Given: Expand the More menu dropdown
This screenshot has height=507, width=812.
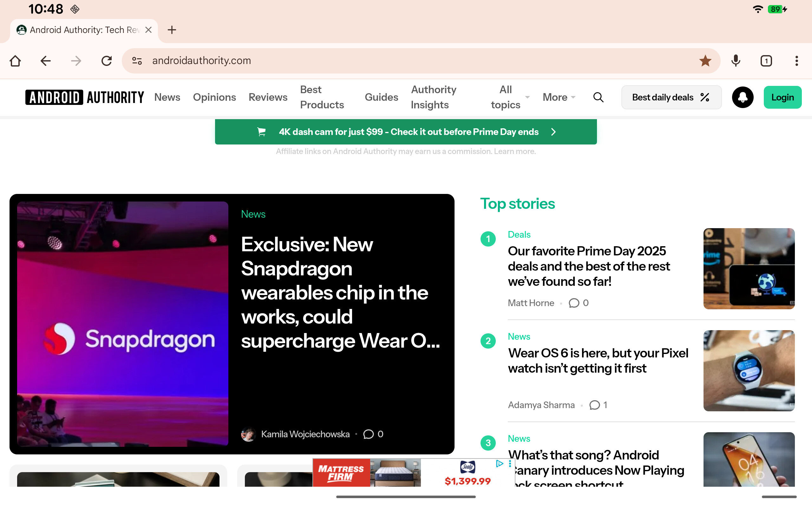Looking at the screenshot, I should click(559, 97).
